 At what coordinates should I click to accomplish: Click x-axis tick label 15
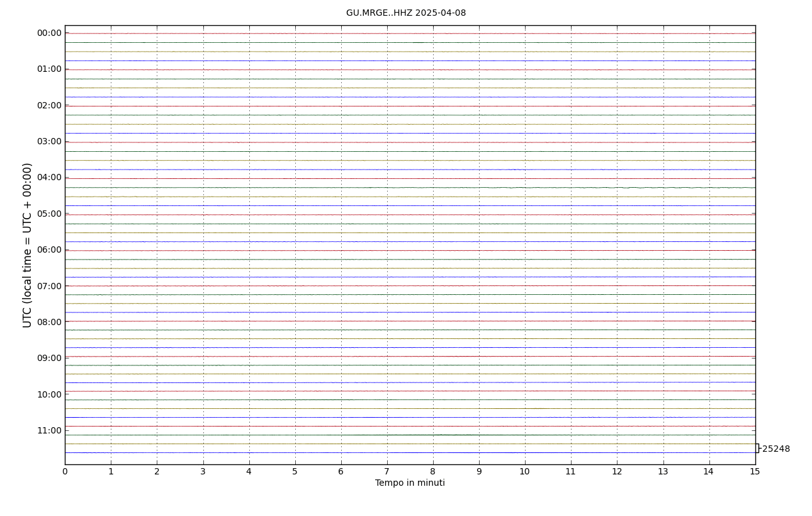pyautogui.click(x=755, y=472)
